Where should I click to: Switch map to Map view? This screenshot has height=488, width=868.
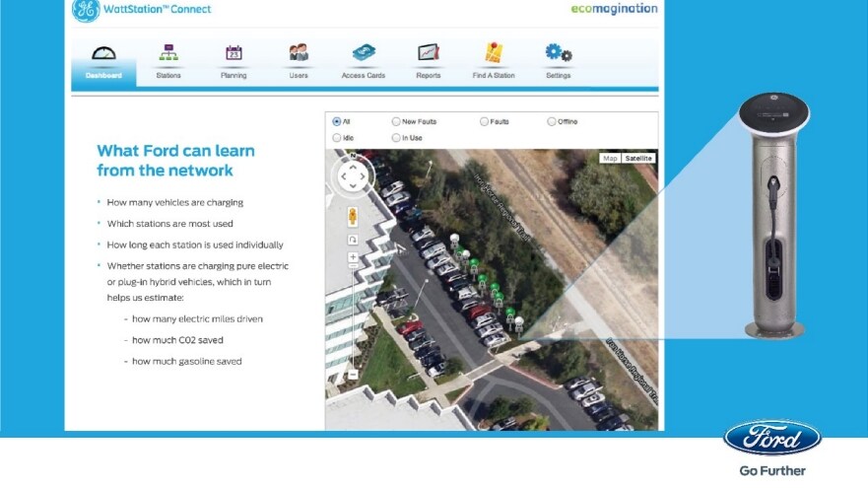(x=610, y=159)
